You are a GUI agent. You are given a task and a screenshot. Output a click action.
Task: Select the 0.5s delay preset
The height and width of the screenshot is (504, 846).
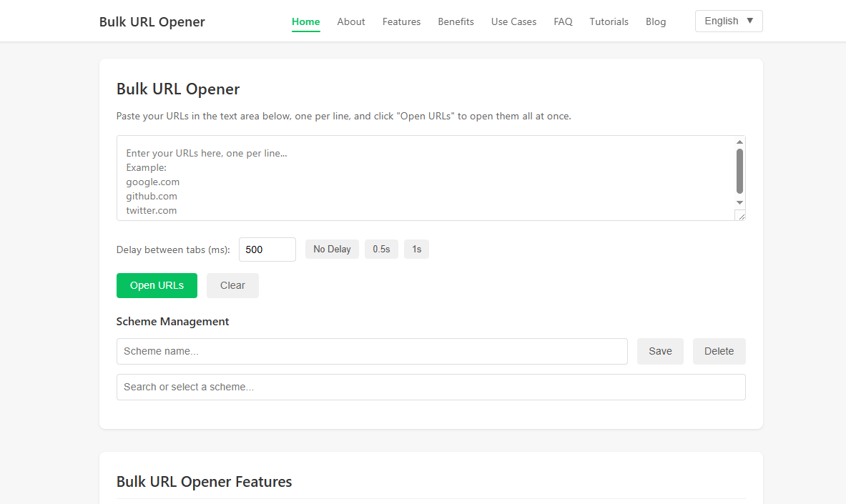click(381, 249)
